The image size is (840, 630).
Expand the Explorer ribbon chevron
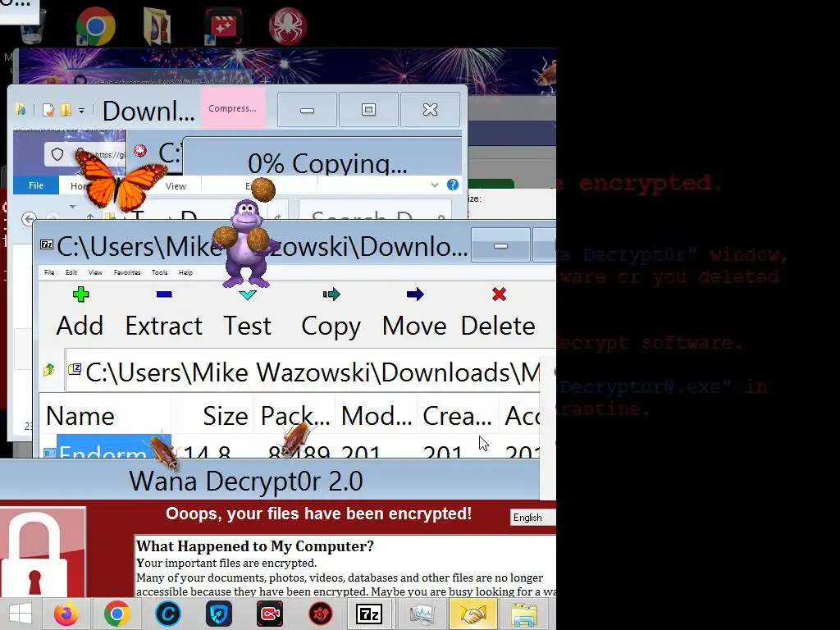point(435,185)
